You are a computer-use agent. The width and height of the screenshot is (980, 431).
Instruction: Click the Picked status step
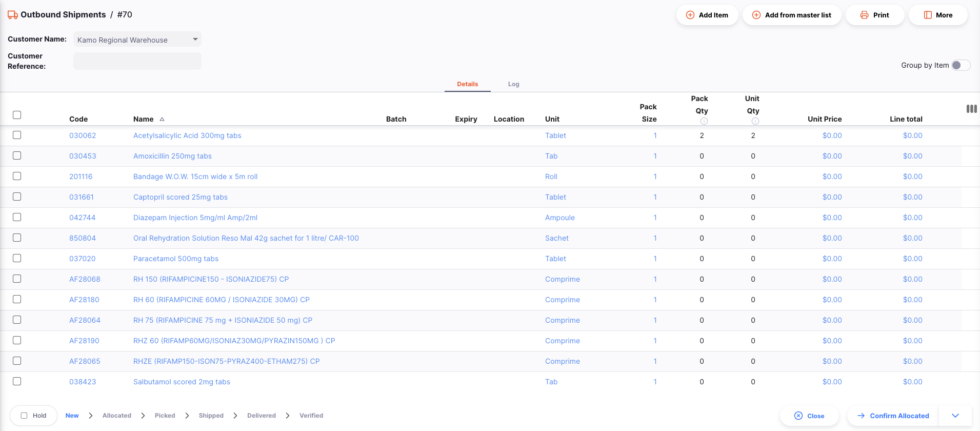pos(165,416)
